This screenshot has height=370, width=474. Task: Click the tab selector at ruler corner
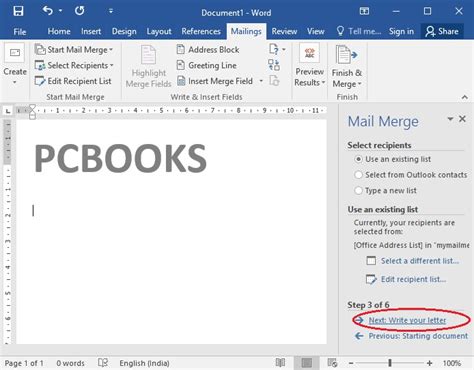point(8,111)
